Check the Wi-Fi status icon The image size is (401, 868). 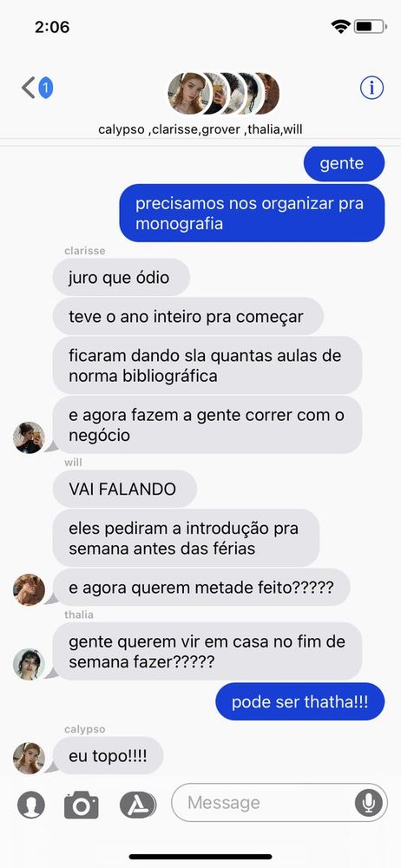(340, 26)
